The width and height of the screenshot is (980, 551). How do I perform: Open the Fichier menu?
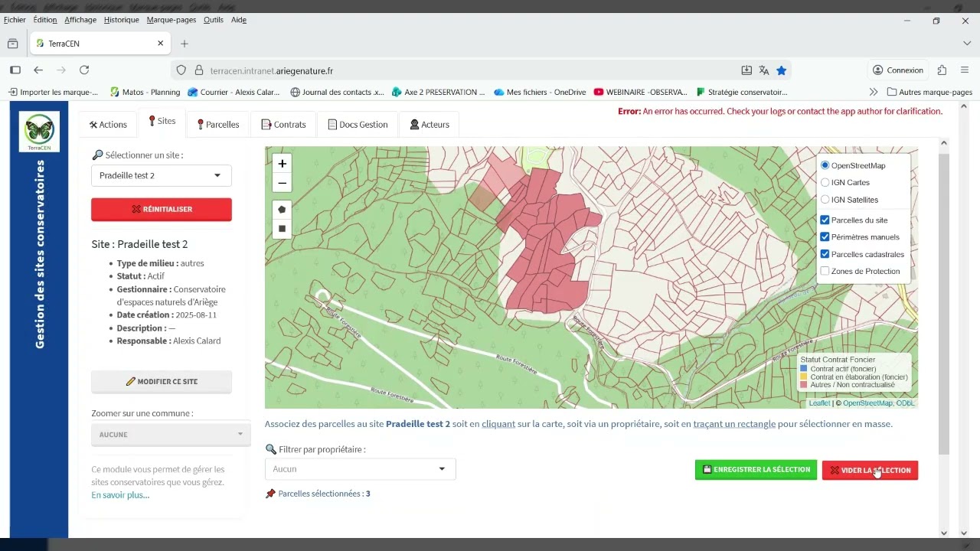coord(15,20)
